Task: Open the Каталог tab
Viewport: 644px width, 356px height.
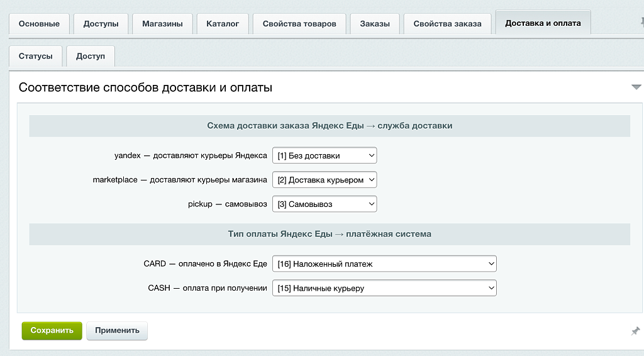Action: point(223,24)
